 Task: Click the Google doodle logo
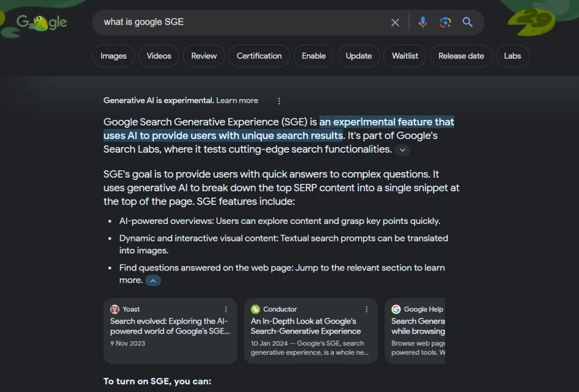[x=41, y=23]
